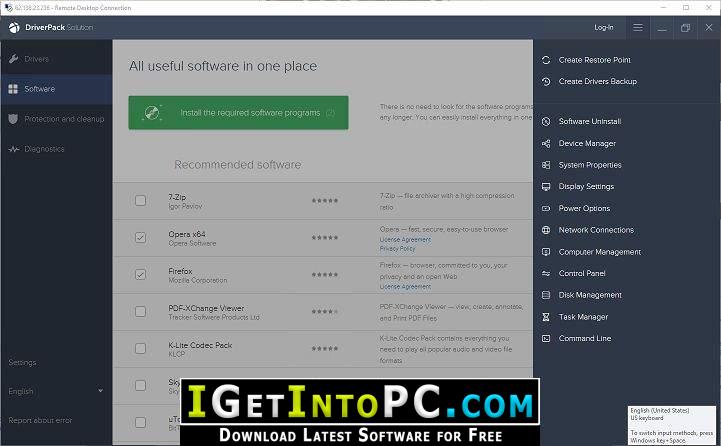The width and height of the screenshot is (721, 446).
Task: Open Software Uninstall via its icon
Action: coord(546,122)
